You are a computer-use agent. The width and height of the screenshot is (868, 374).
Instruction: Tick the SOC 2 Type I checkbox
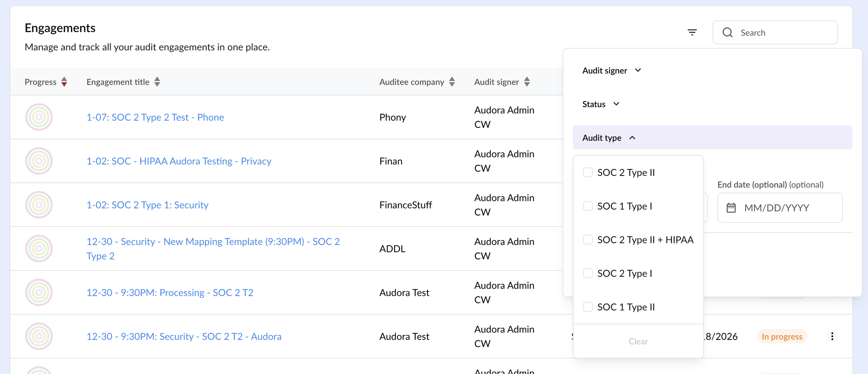tap(587, 273)
